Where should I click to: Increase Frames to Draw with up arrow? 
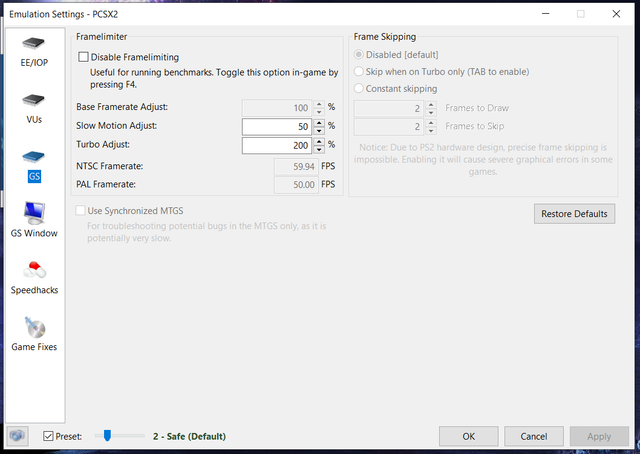(431, 105)
